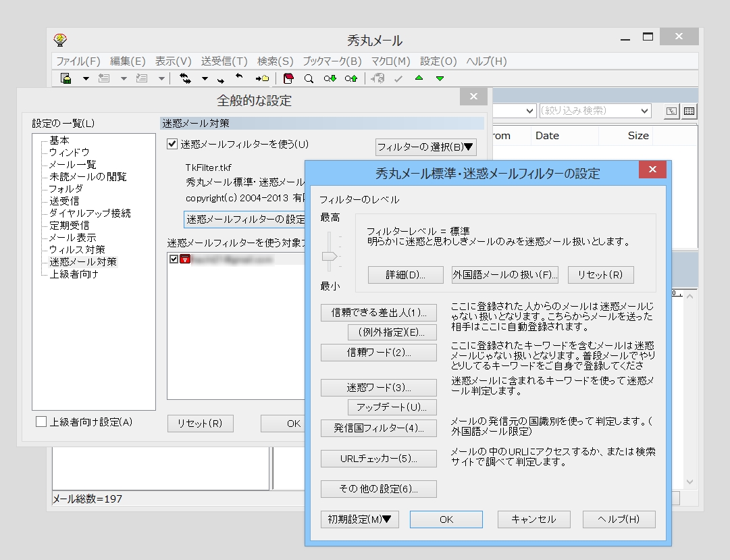730x560 pixels.
Task: Open the search magnifier icon
Action: 310,79
